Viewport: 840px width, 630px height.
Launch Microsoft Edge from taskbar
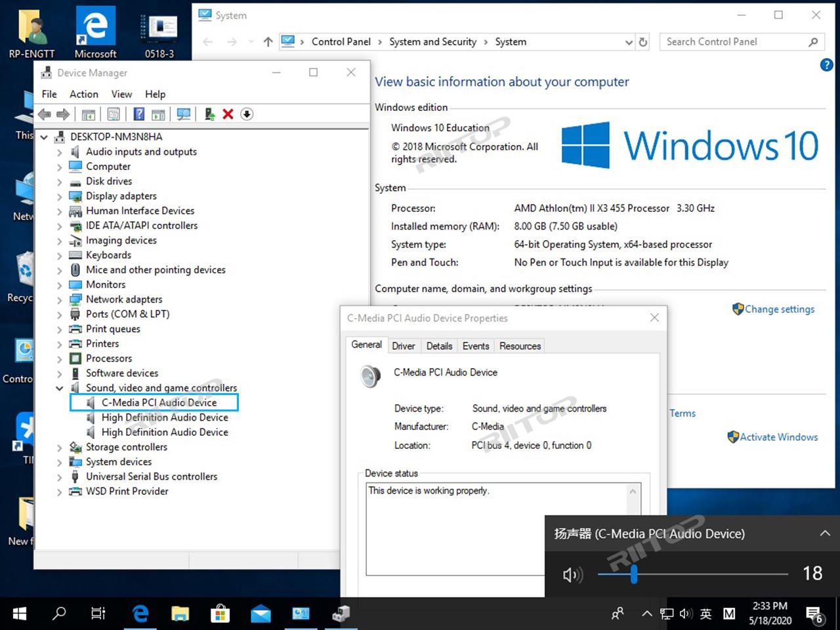pyautogui.click(x=140, y=614)
